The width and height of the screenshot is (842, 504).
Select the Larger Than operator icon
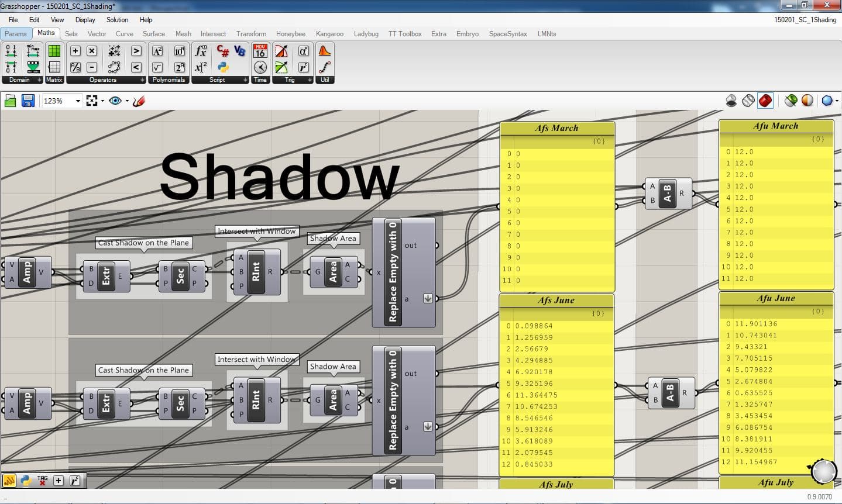[x=136, y=51]
